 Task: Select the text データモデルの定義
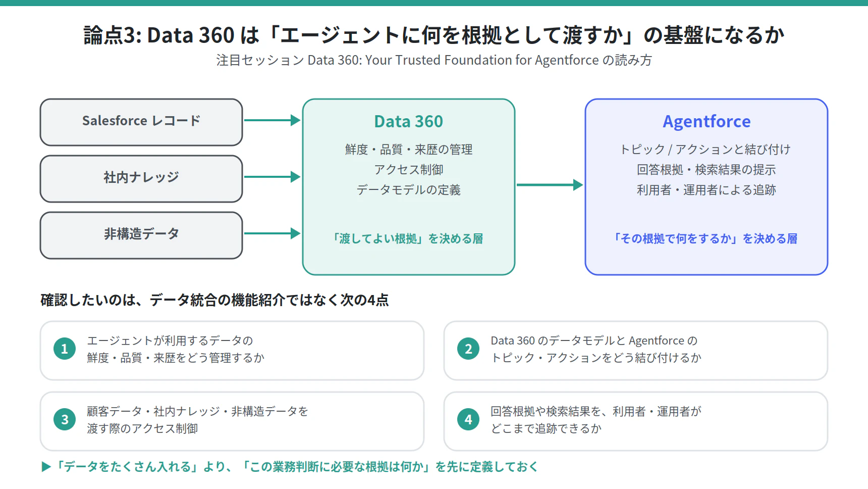point(409,190)
